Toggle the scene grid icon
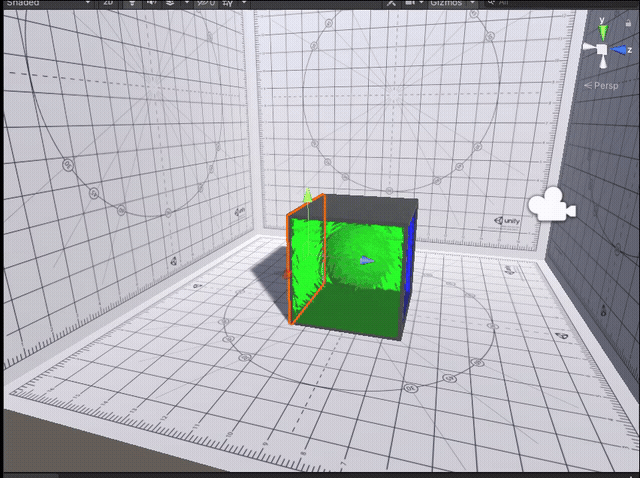This screenshot has width=640, height=478. 228,3
